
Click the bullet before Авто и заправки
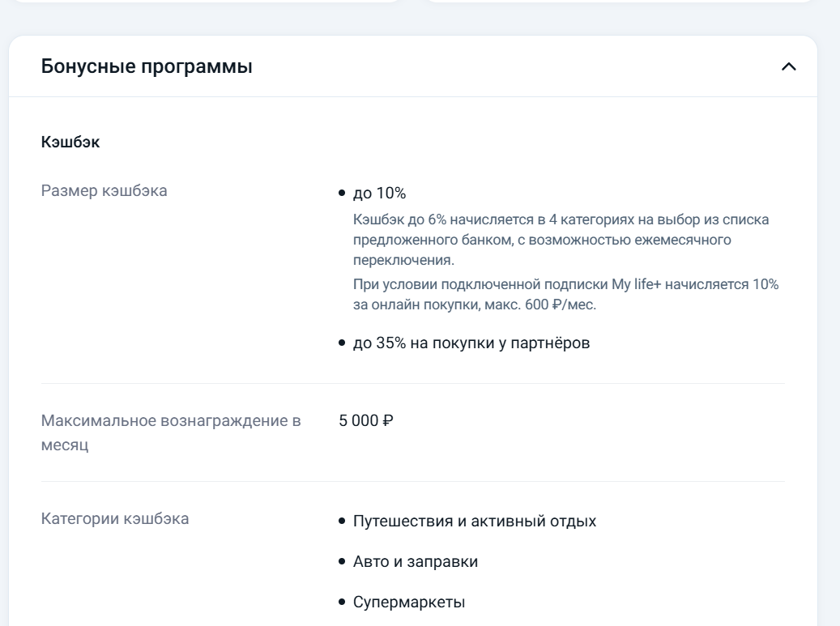coord(343,561)
